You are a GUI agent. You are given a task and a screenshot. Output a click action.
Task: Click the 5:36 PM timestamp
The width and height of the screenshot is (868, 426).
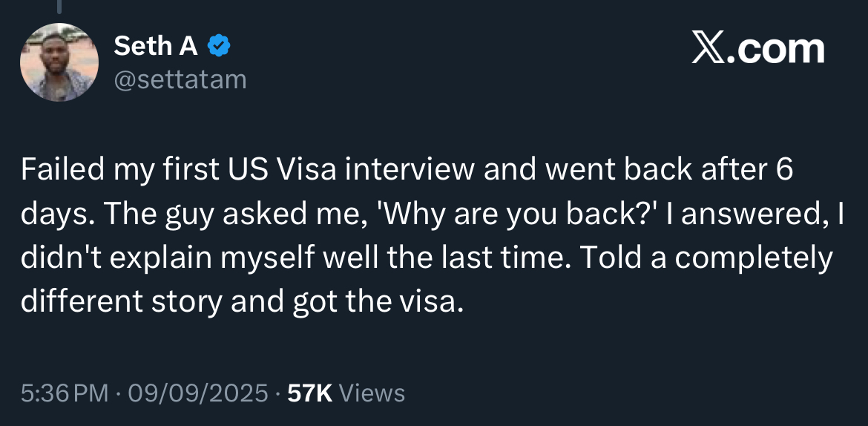click(x=65, y=393)
